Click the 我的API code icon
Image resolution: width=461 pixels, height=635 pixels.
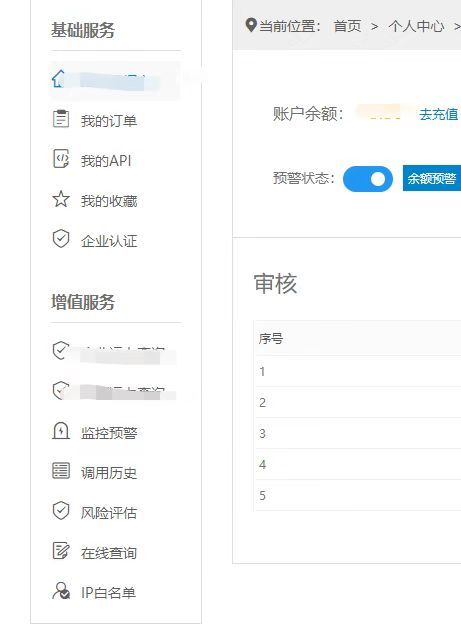tap(61, 159)
